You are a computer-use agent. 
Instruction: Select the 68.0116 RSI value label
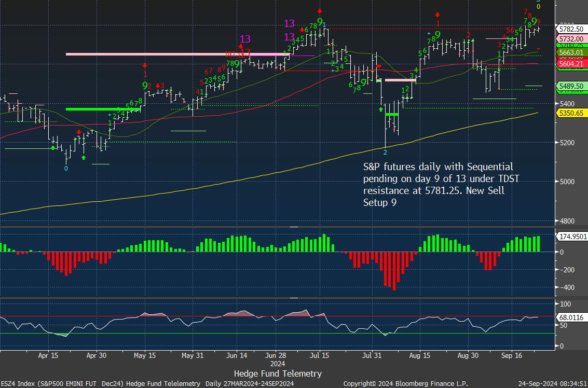pyautogui.click(x=571, y=317)
